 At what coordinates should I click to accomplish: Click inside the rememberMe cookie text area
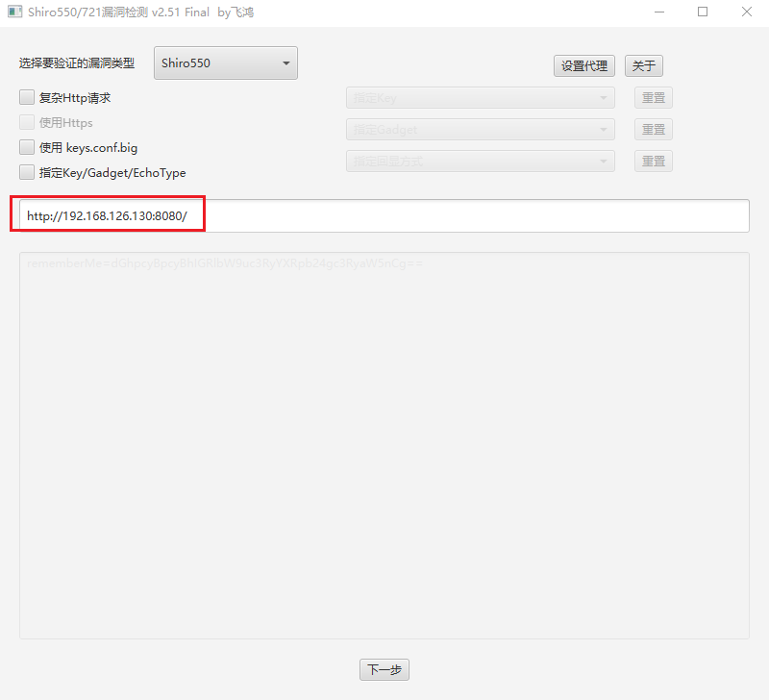[x=384, y=445]
